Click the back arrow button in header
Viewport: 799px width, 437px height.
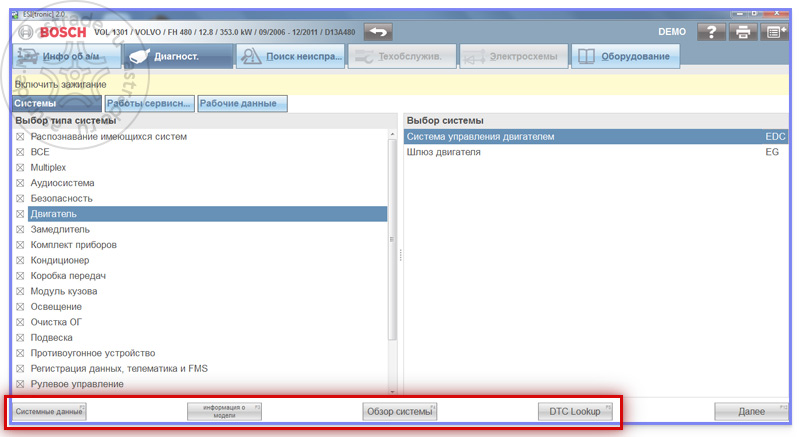[378, 32]
